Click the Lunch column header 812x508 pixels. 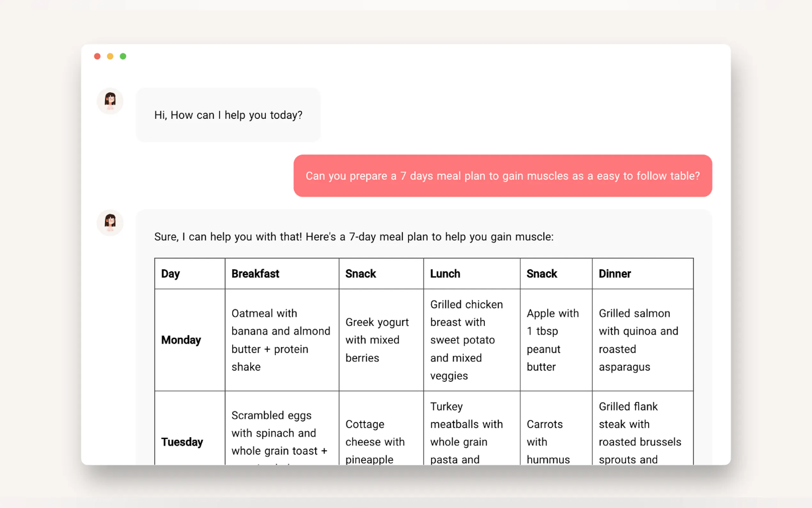(x=445, y=274)
